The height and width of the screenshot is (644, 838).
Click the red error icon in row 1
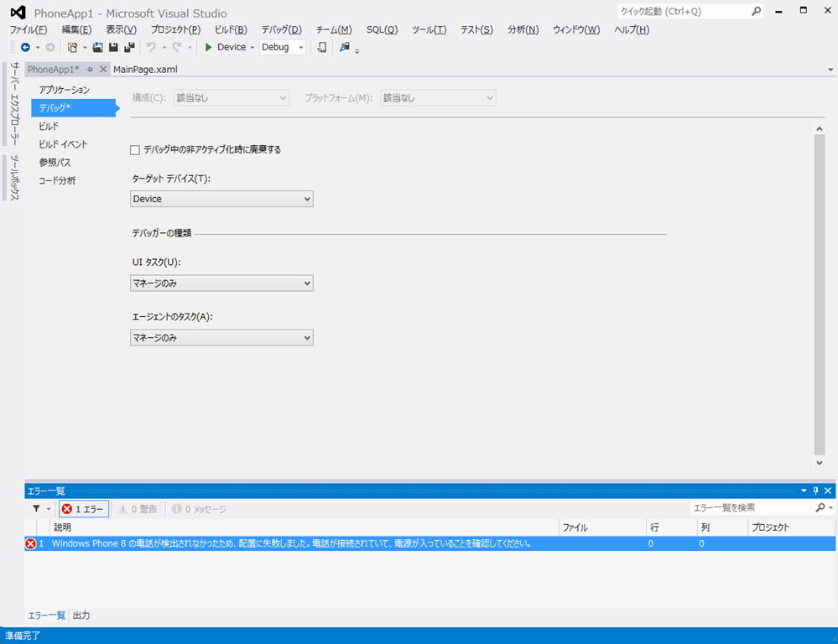point(30,543)
